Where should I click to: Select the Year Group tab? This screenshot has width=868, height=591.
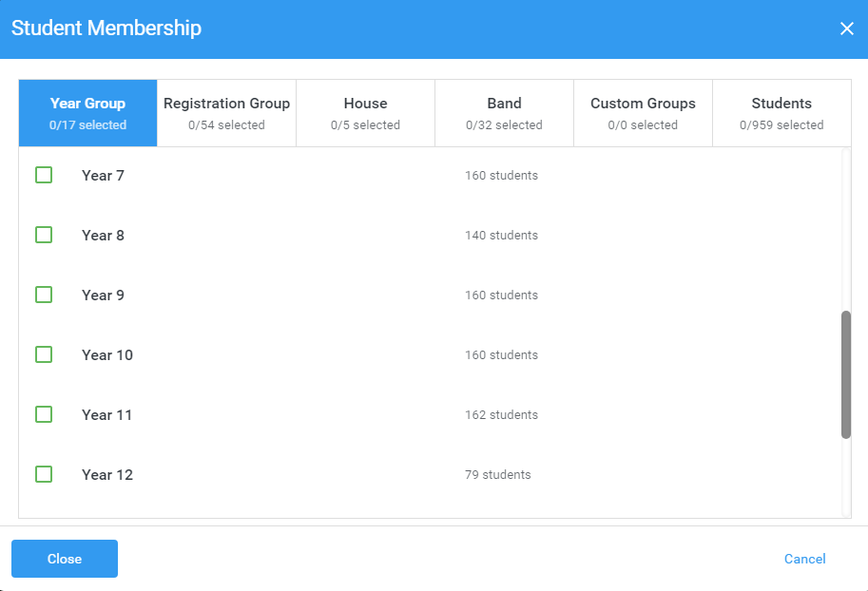[87, 113]
